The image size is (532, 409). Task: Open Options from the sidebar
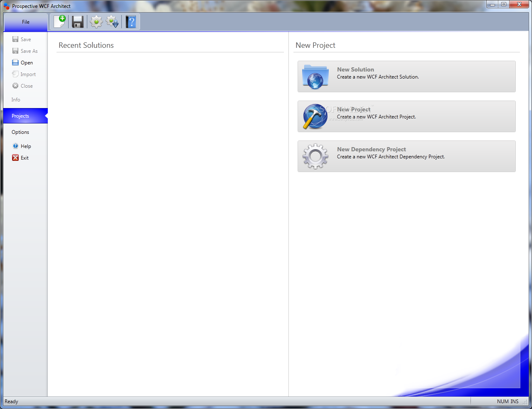[20, 132]
